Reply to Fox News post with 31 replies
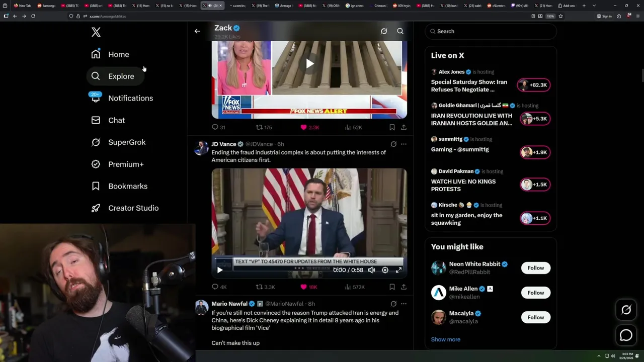The height and width of the screenshot is (362, 644). coord(218,127)
